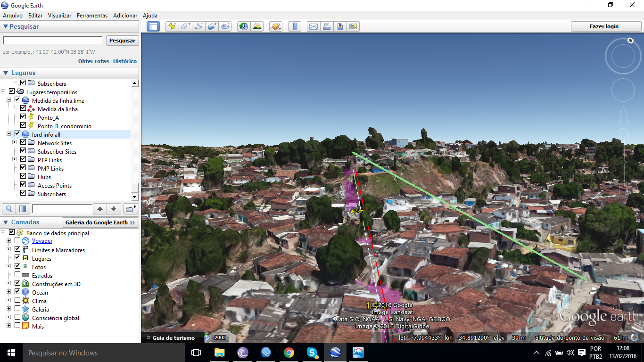Expand the Consciência global layer node
This screenshot has width=644, height=362.
(x=9, y=318)
